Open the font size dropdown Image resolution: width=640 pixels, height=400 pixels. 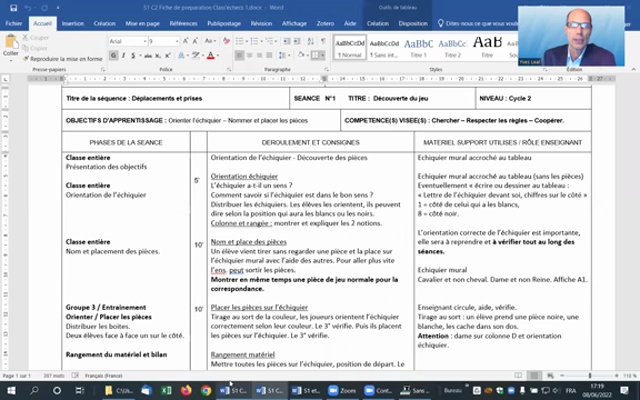[162, 41]
